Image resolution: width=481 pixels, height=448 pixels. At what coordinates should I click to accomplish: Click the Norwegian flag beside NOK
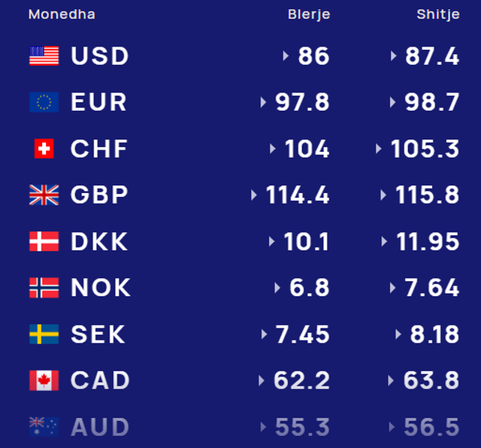coord(44,288)
